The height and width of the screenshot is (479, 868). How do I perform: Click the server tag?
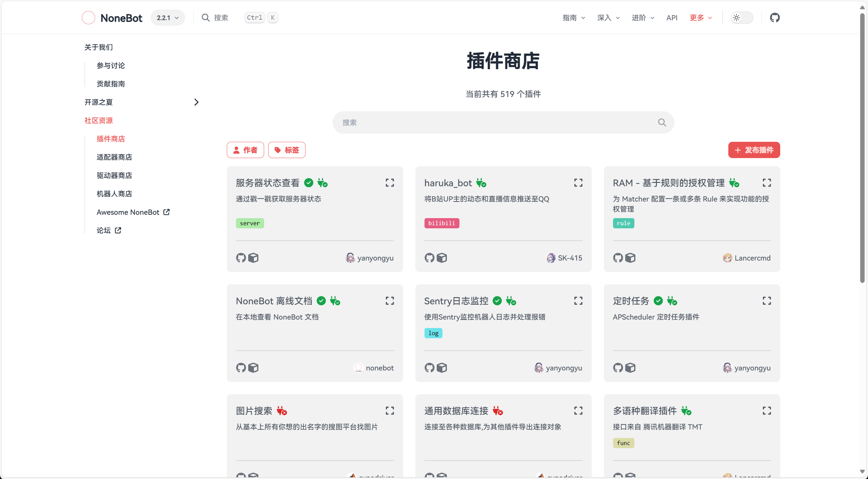250,223
